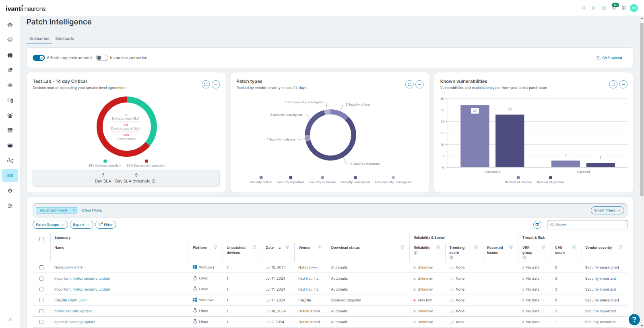The width and height of the screenshot is (644, 328).
Task: Expand the Known vulnerabilities chart to fullscreen
Action: pyautogui.click(x=613, y=84)
